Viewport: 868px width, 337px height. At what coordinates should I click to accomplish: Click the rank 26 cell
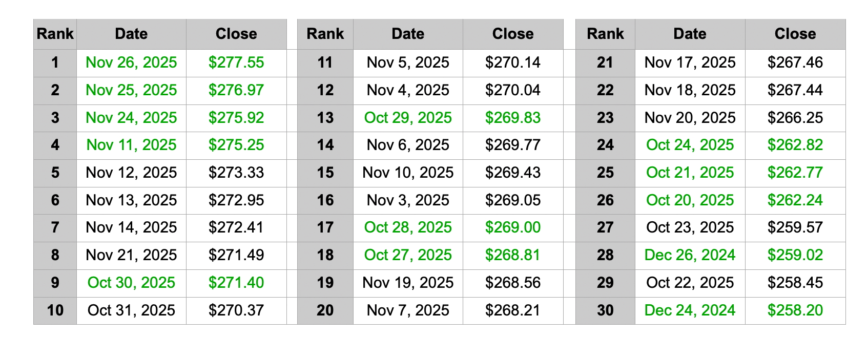(x=605, y=200)
